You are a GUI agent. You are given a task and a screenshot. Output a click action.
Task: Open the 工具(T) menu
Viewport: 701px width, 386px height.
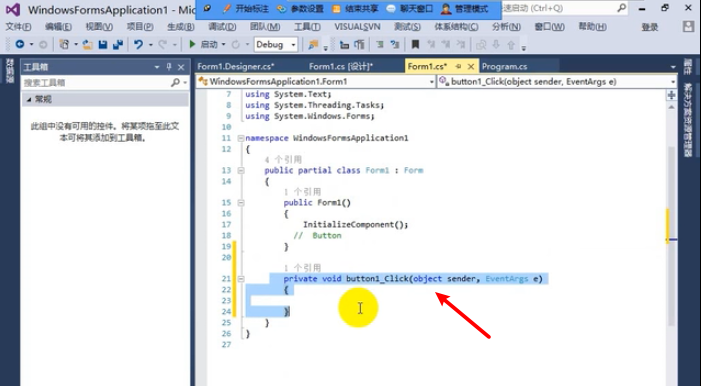click(307, 27)
